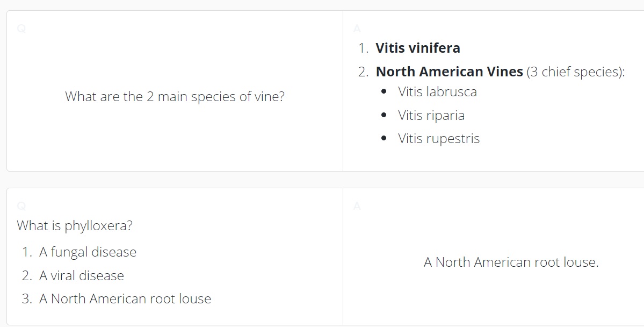644x327 pixels.
Task: Click the faint A label on first card
Action: click(x=357, y=29)
